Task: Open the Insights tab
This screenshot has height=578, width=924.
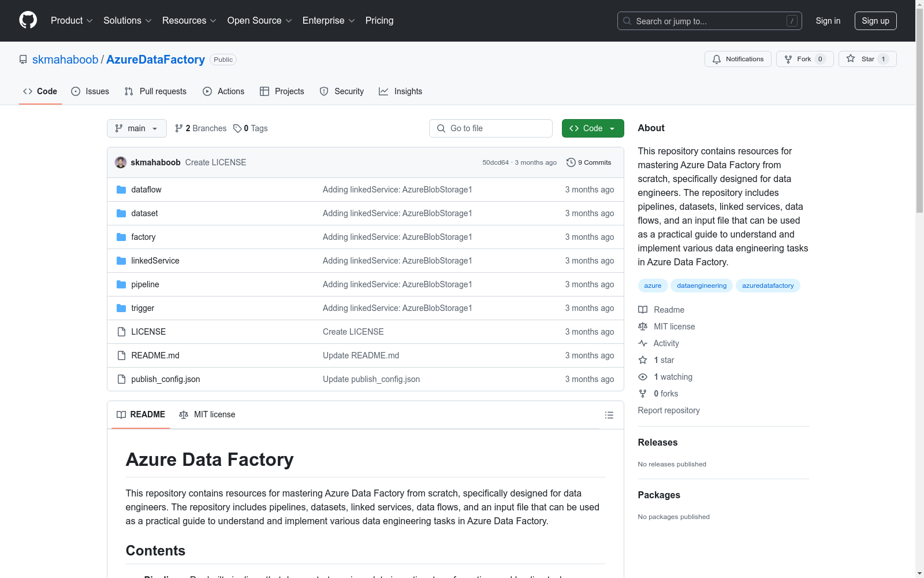Action: [401, 91]
